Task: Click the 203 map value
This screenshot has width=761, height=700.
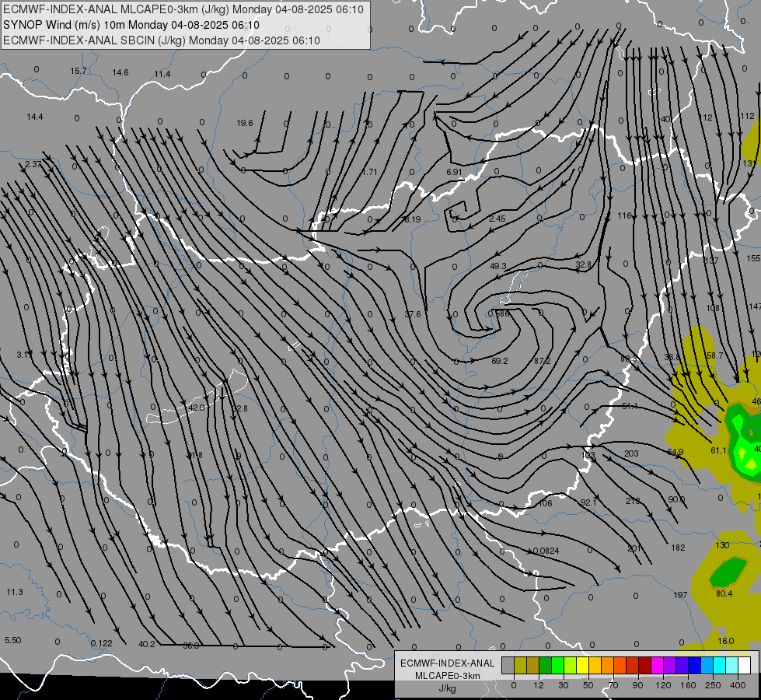Action: coord(631,453)
